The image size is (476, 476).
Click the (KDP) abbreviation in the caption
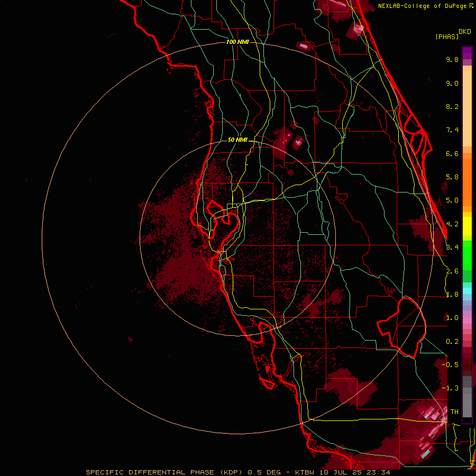click(231, 472)
